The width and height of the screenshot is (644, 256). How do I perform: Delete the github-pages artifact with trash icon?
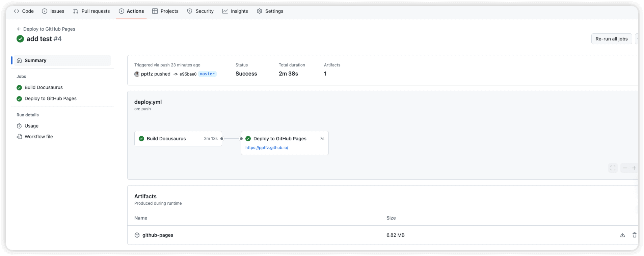[634, 235]
